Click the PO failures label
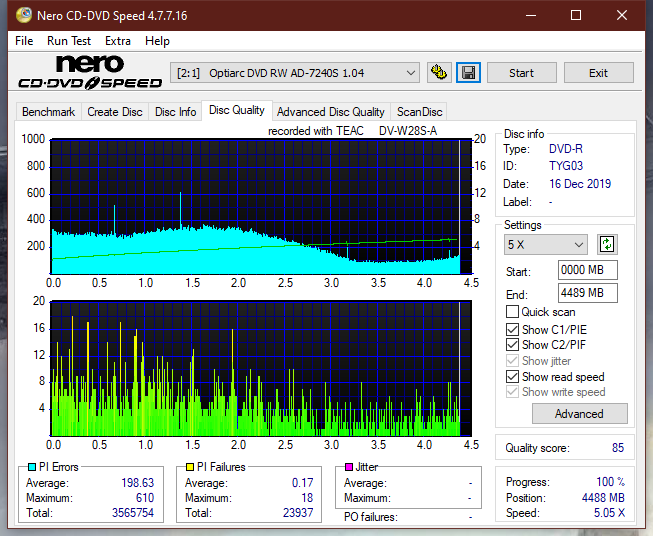This screenshot has height=536, width=653. pyautogui.click(x=371, y=517)
